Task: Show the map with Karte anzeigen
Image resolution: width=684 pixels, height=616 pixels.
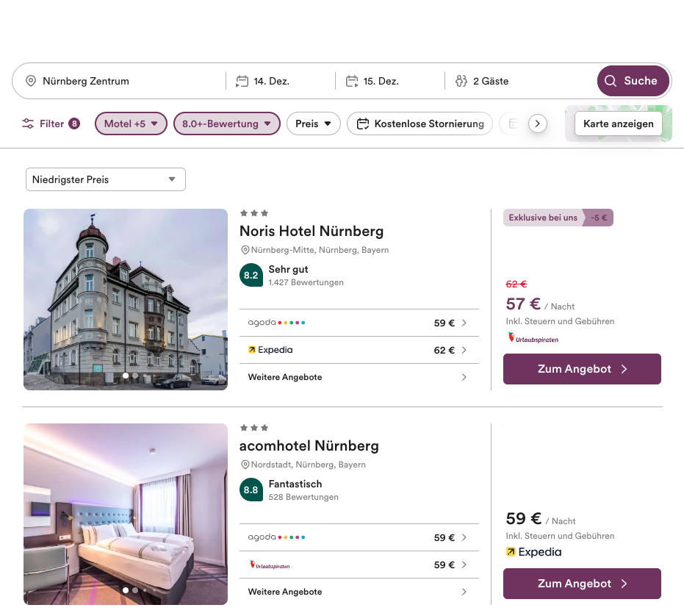Action: click(x=618, y=123)
